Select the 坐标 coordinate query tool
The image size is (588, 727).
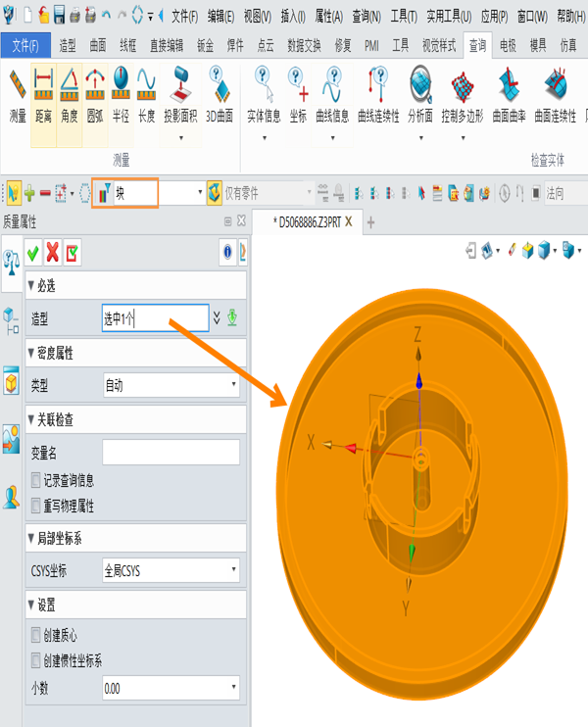tap(298, 96)
